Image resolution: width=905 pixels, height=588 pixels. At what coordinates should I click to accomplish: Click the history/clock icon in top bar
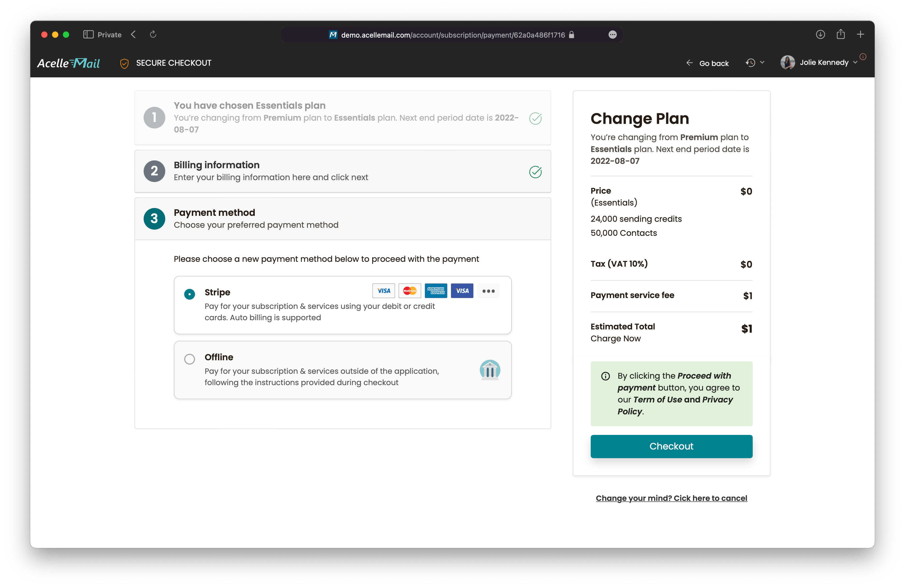[x=752, y=63]
